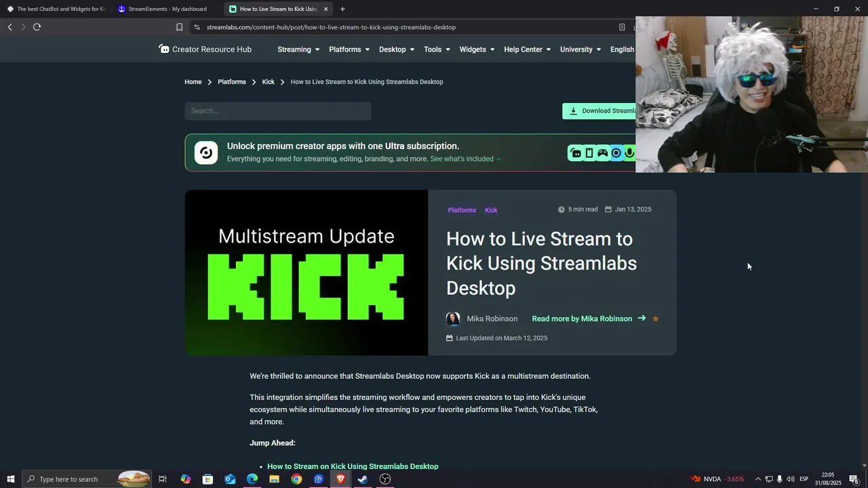Open a new browser tab
The image size is (868, 488).
pos(342,9)
